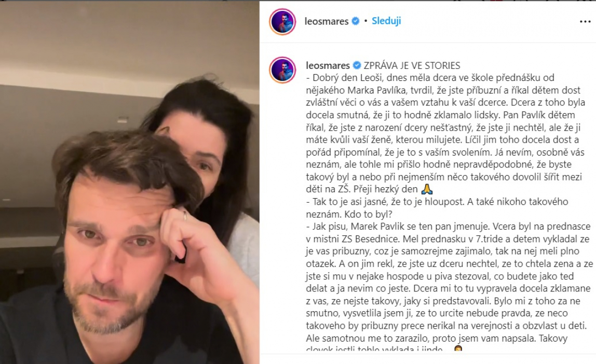Click the ring on the man's finger

click(185, 216)
